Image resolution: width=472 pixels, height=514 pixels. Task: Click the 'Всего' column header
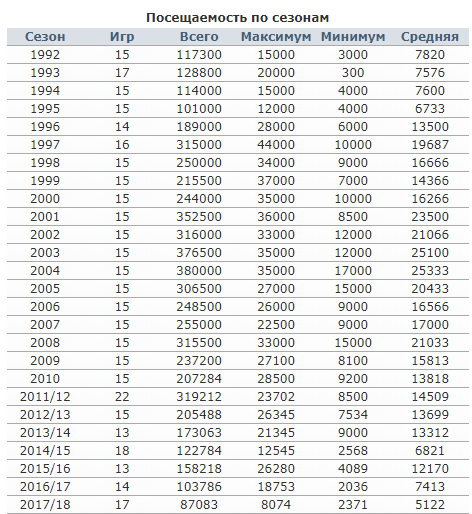[199, 37]
